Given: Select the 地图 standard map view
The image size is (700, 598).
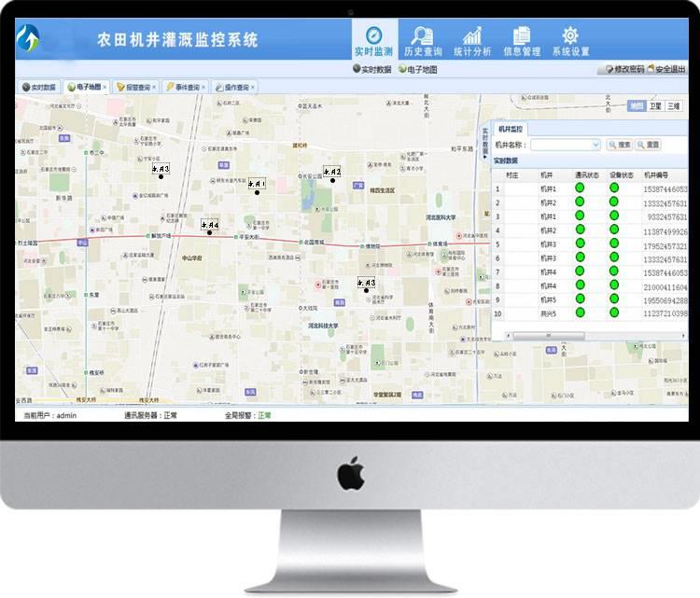Looking at the screenshot, I should click(637, 106).
